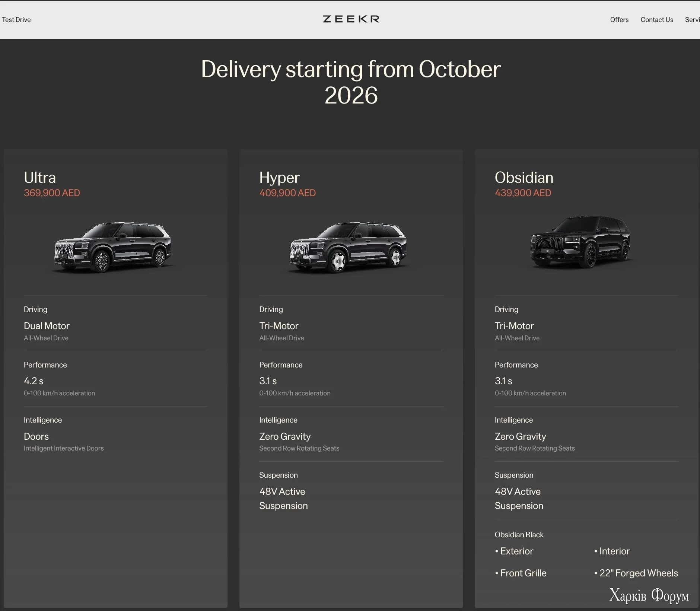Image resolution: width=700 pixels, height=611 pixels.
Task: Click the 3.1 s value on Obsidian card
Action: (503, 381)
